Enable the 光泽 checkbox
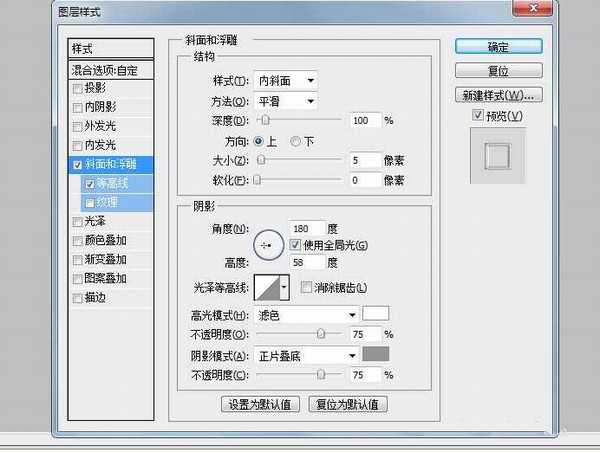 coord(77,222)
